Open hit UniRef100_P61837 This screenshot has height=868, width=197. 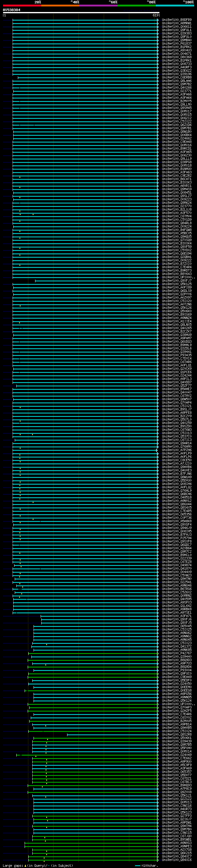pos(176,43)
